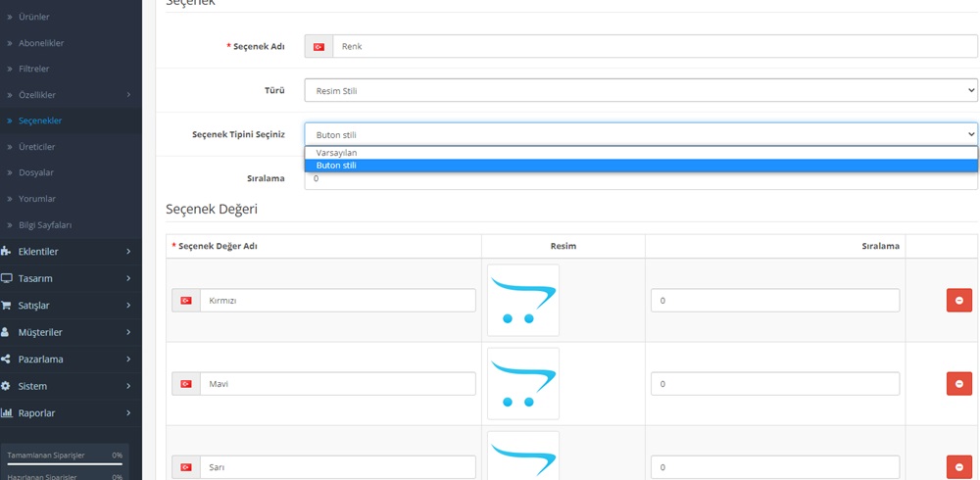
Task: Click the Mavi option image thumbnail
Action: [523, 383]
